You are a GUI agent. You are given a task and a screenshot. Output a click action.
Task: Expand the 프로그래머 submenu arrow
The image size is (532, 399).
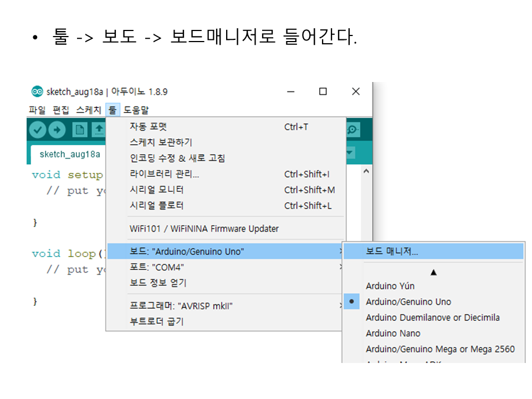(341, 306)
